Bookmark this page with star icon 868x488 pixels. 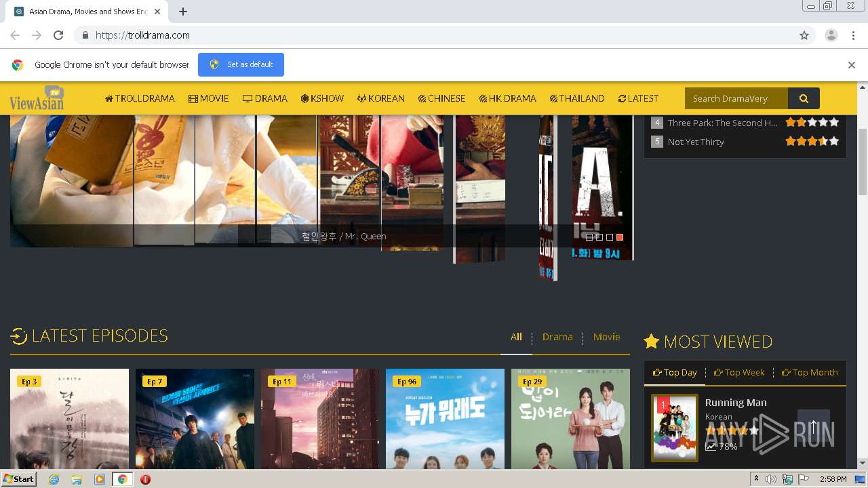(804, 35)
